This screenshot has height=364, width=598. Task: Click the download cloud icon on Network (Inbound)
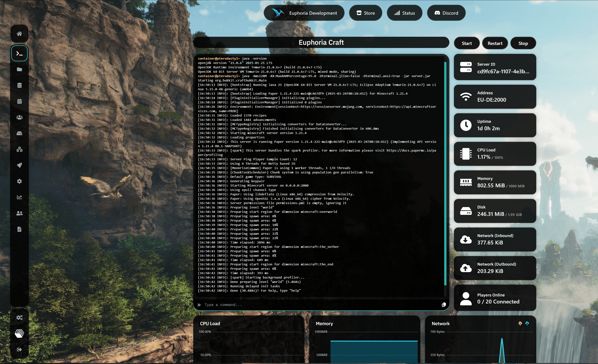tap(466, 240)
